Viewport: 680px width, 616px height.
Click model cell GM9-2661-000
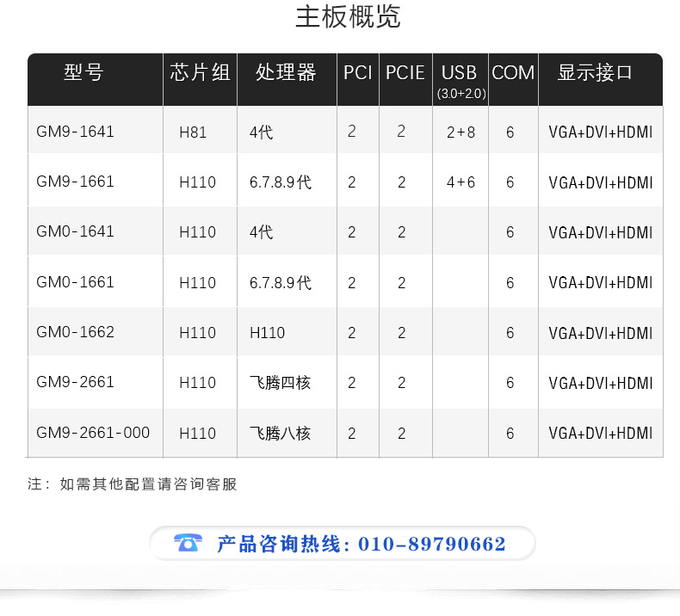pyautogui.click(x=93, y=432)
